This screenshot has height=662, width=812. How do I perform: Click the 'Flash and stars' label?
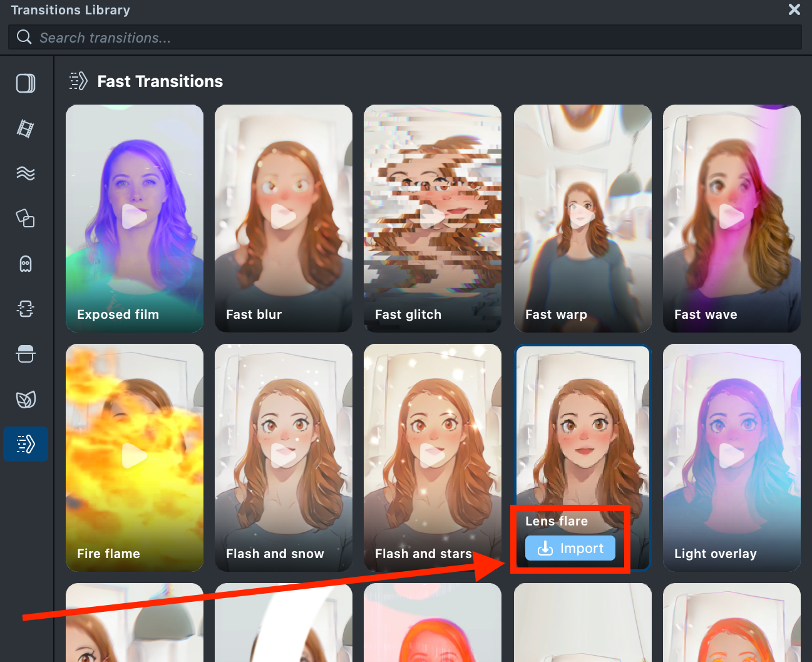point(423,554)
